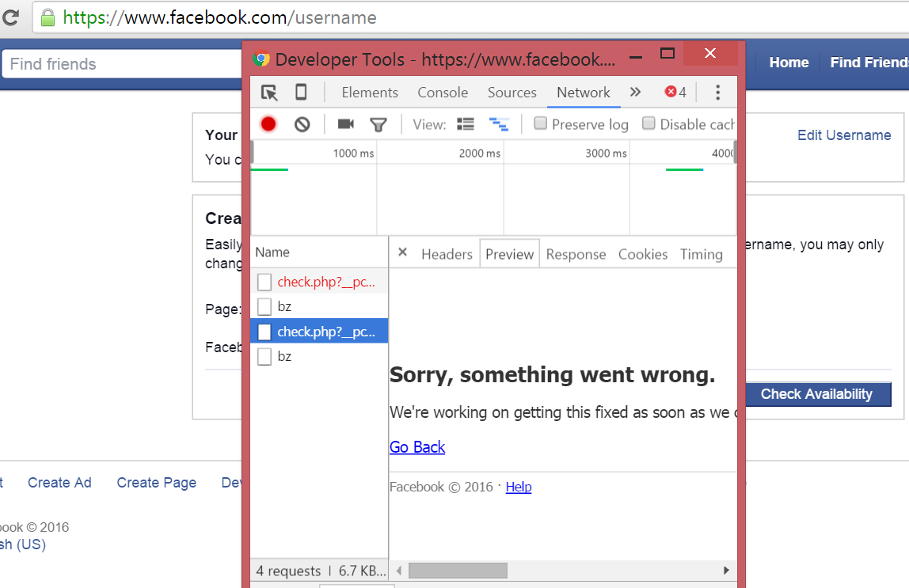This screenshot has width=909, height=588.
Task: Switch to the Cookies tab
Action: pyautogui.click(x=643, y=254)
